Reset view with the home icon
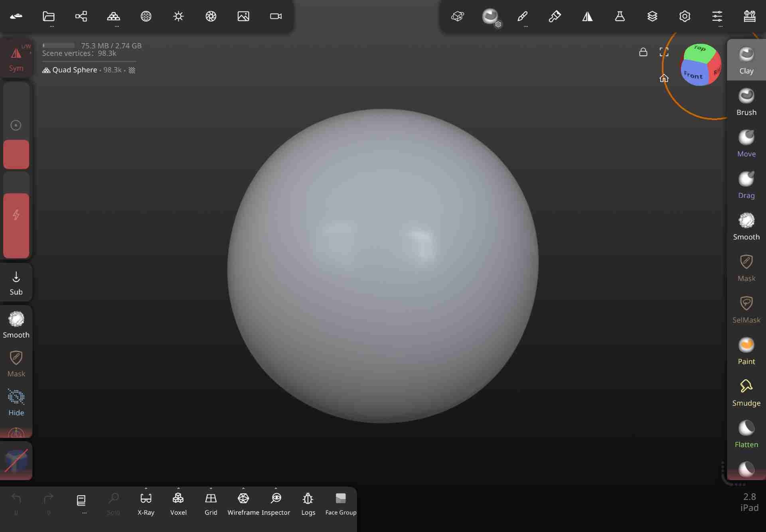 [664, 78]
